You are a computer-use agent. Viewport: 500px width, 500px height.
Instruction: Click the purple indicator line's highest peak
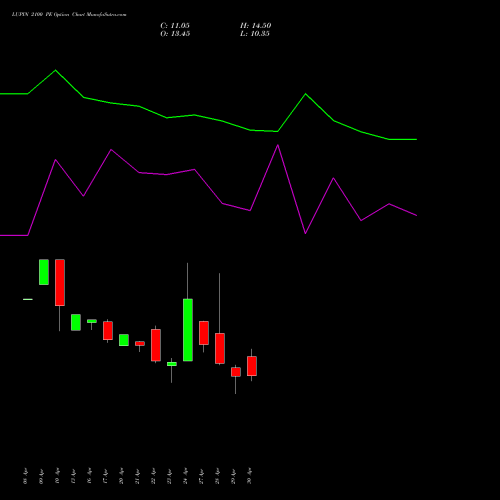[x=278, y=145]
